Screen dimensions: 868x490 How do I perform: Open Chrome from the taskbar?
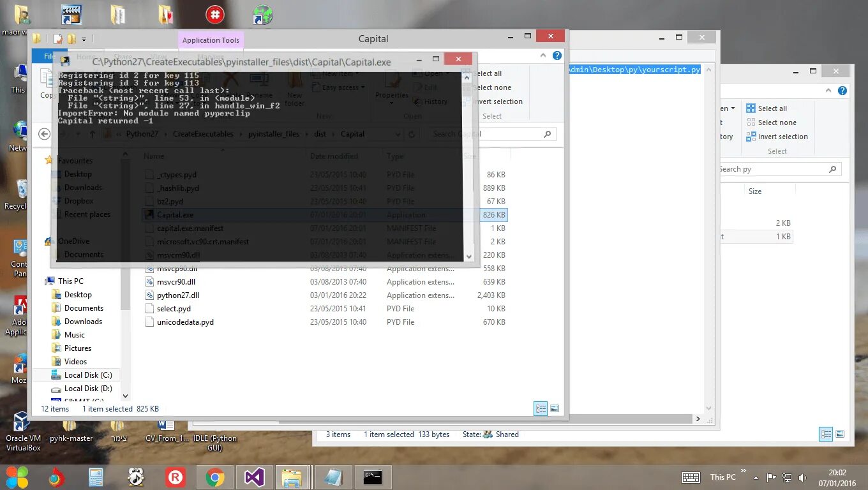click(214, 477)
